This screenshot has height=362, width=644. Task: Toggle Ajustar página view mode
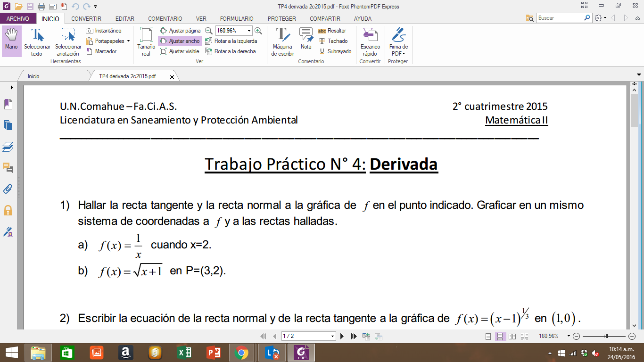[180, 31]
